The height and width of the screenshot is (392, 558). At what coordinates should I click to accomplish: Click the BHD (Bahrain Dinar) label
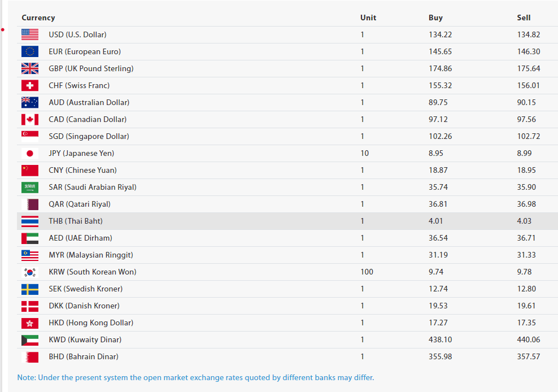pyautogui.click(x=84, y=356)
